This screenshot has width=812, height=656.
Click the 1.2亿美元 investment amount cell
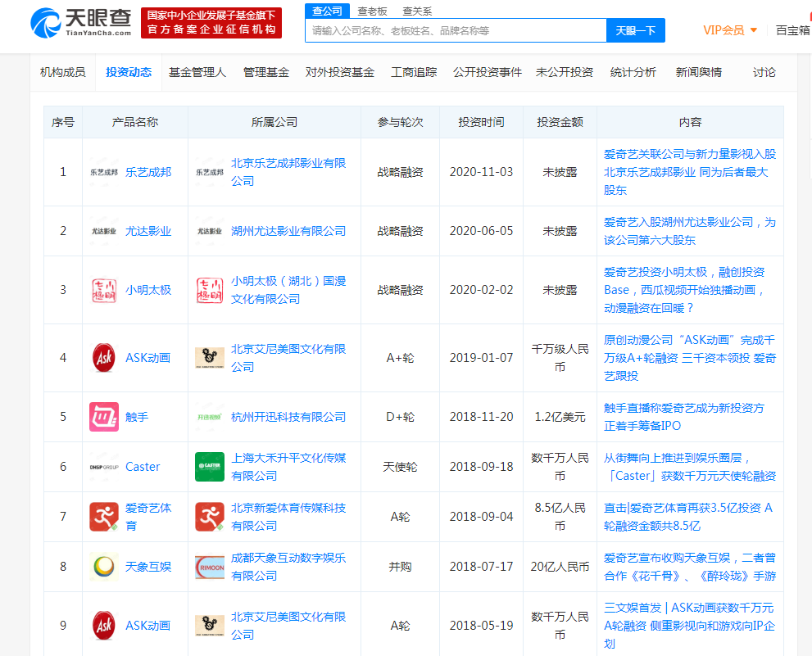[x=560, y=417]
